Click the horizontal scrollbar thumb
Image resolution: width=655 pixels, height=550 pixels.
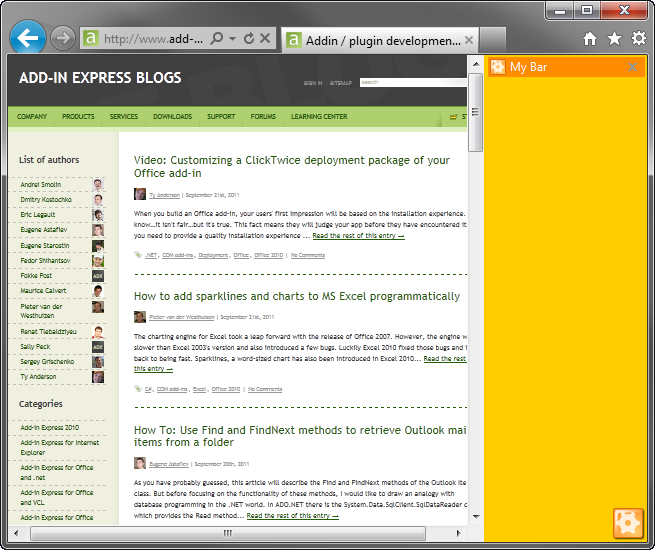tap(228, 533)
